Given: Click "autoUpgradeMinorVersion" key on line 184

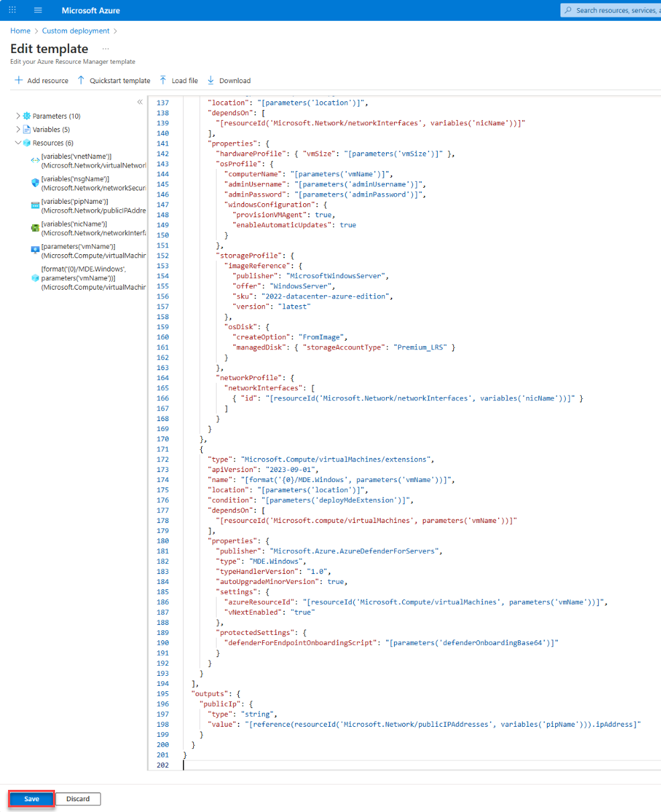Looking at the screenshot, I should (x=269, y=582).
